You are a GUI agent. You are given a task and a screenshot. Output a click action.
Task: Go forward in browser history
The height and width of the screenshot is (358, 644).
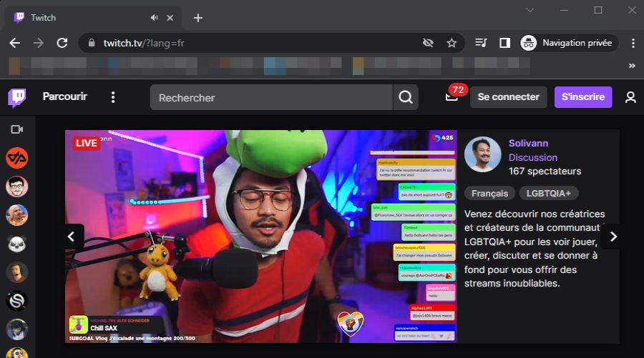click(x=39, y=43)
